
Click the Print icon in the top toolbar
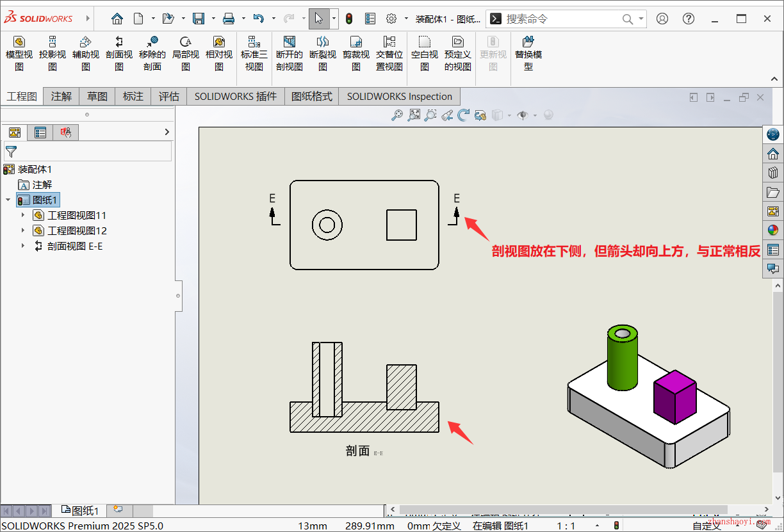[229, 19]
